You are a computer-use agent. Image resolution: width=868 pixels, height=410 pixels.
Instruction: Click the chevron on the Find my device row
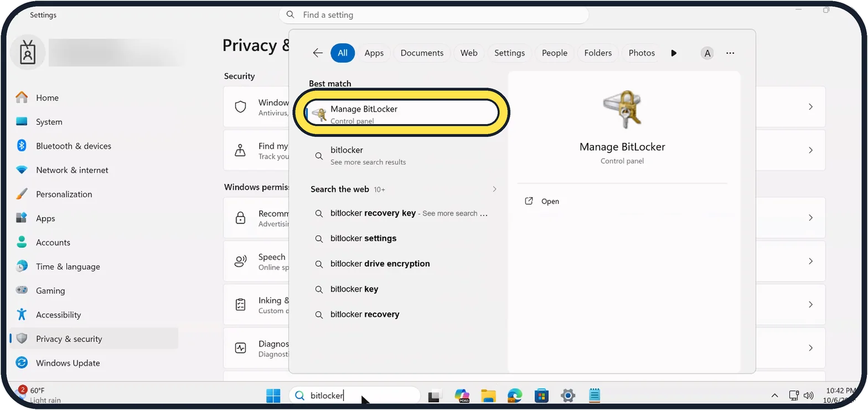pyautogui.click(x=810, y=150)
